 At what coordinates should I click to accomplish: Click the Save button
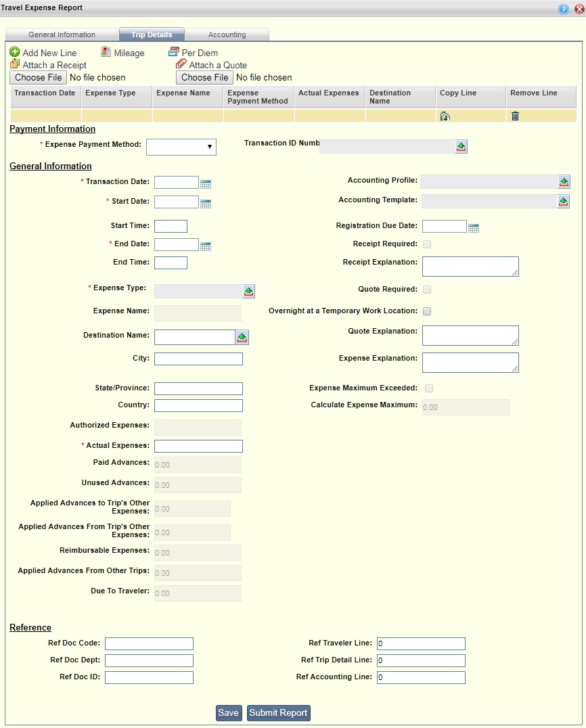229,712
